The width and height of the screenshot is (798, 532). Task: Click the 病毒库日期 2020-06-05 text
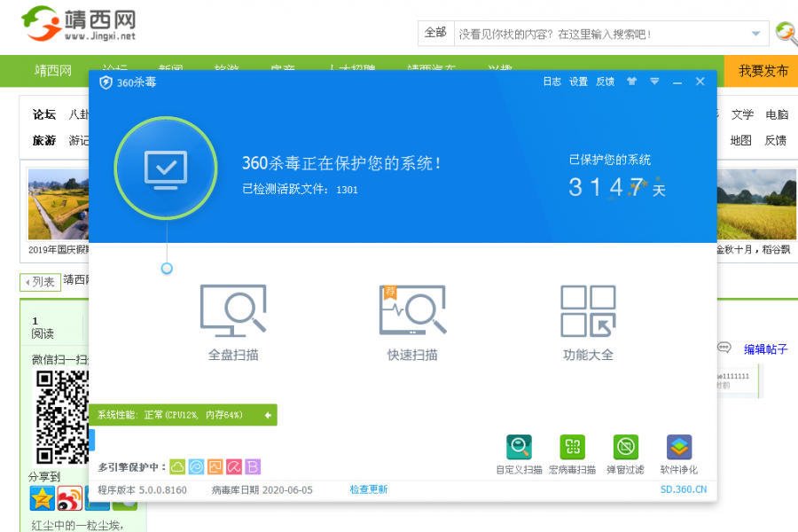pyautogui.click(x=262, y=489)
